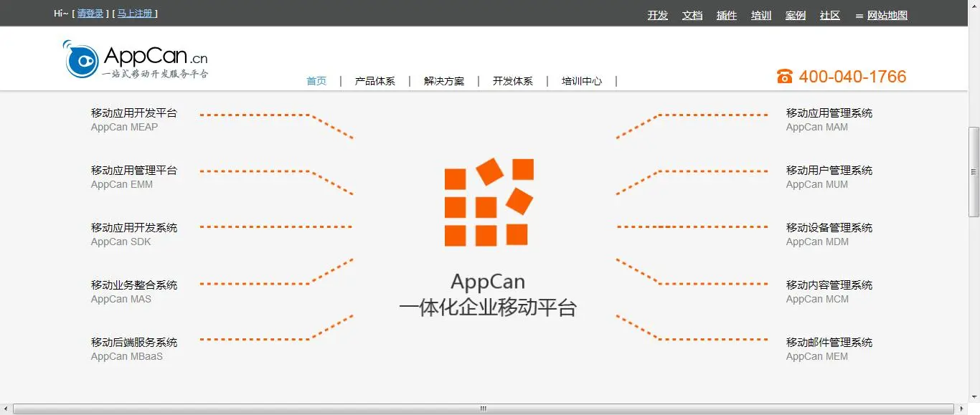This screenshot has height=415, width=980.
Task: Select the 培训中心 navigation tab
Action: pos(582,81)
